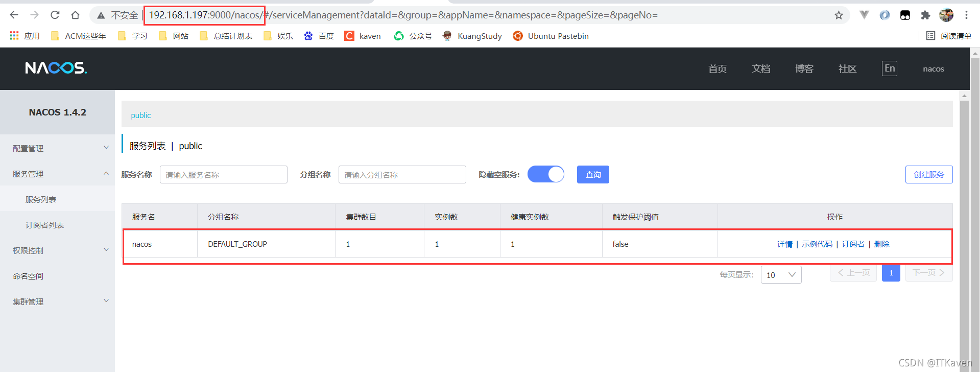Open the Ubuntu Pastebin bookmark

[551, 36]
